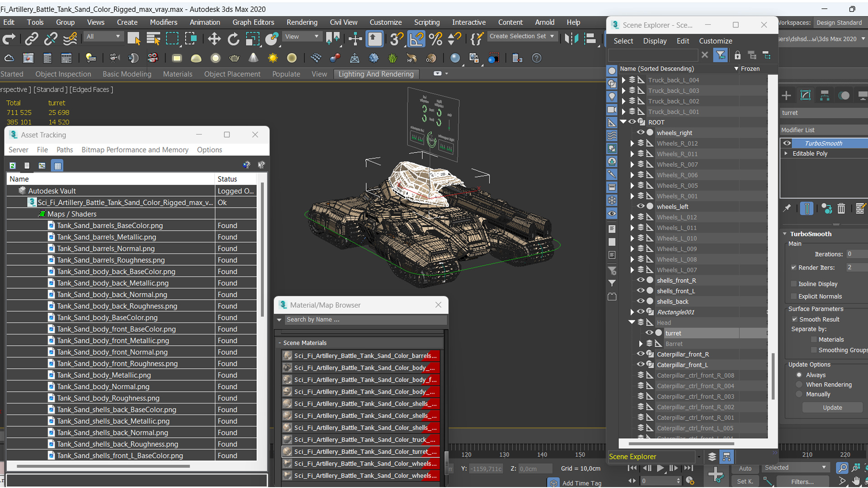868x488 pixels.
Task: Select When Rendering radio button
Action: (799, 385)
